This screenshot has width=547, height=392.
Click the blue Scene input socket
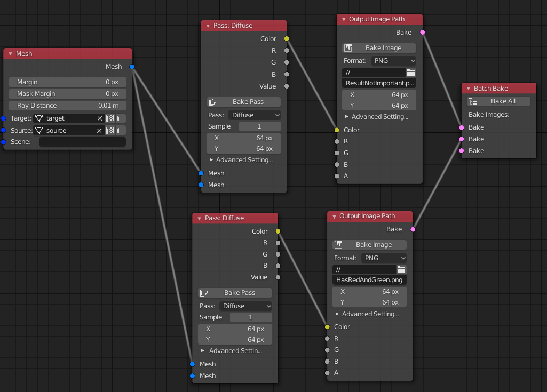coord(4,142)
